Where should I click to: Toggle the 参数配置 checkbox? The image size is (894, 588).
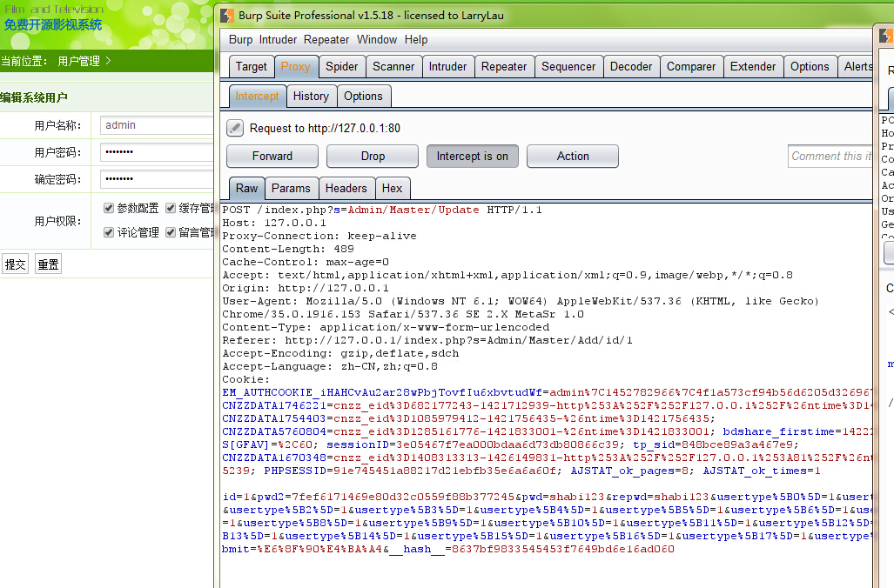[x=108, y=208]
